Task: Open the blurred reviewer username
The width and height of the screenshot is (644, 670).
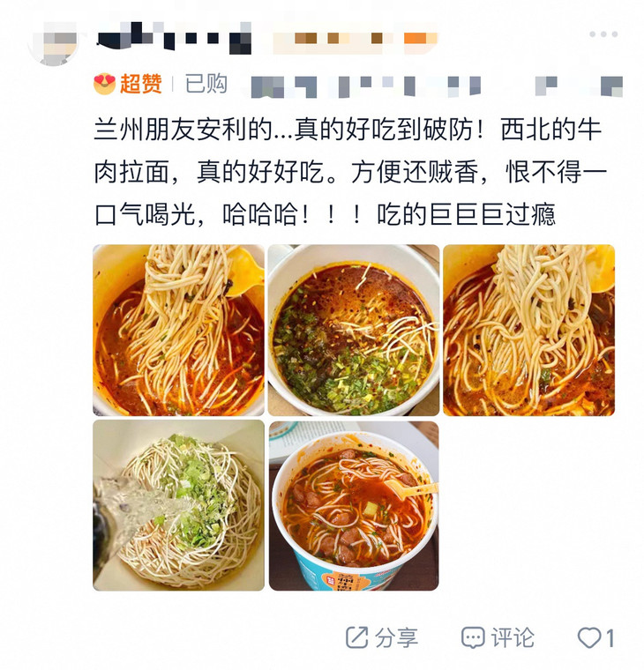Action: (174, 38)
